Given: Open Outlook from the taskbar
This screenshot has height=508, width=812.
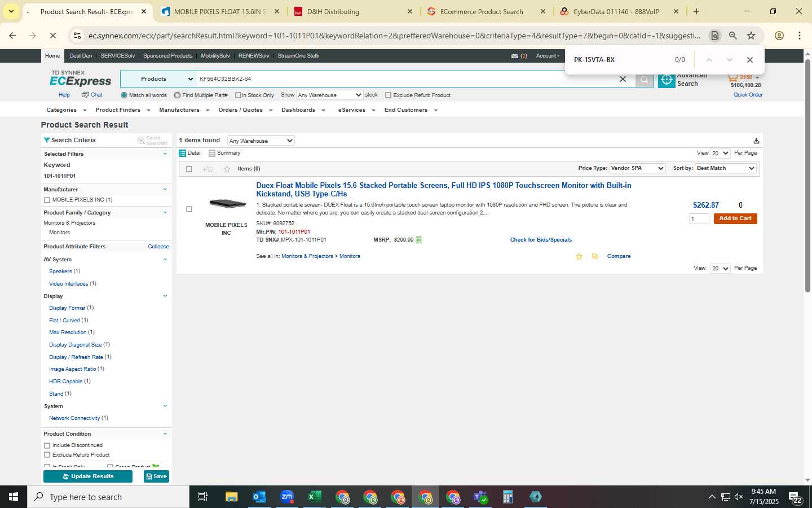Looking at the screenshot, I should (259, 497).
